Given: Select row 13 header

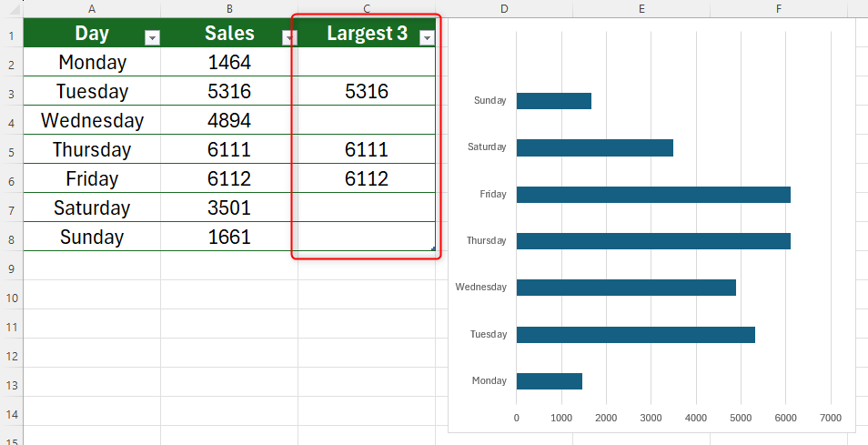Looking at the screenshot, I should click(x=10, y=386).
